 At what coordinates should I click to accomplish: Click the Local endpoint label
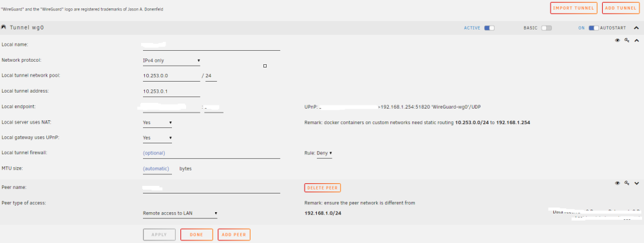pos(19,107)
